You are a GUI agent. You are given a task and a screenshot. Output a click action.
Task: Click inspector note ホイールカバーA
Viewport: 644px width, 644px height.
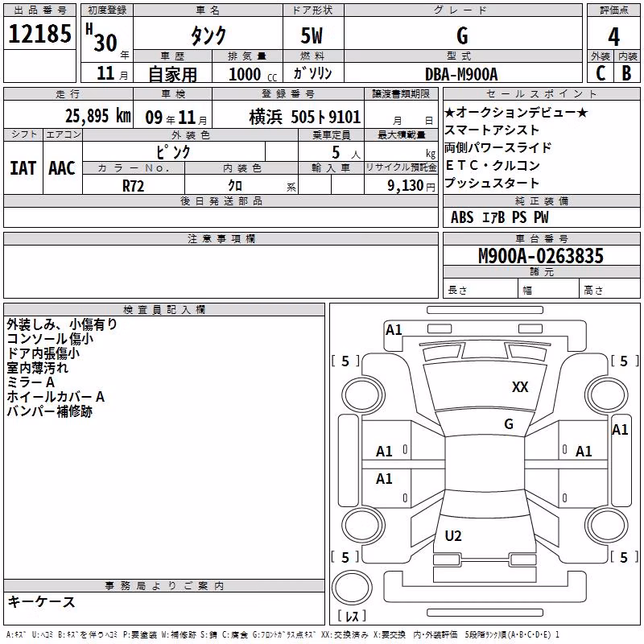pos(56,397)
